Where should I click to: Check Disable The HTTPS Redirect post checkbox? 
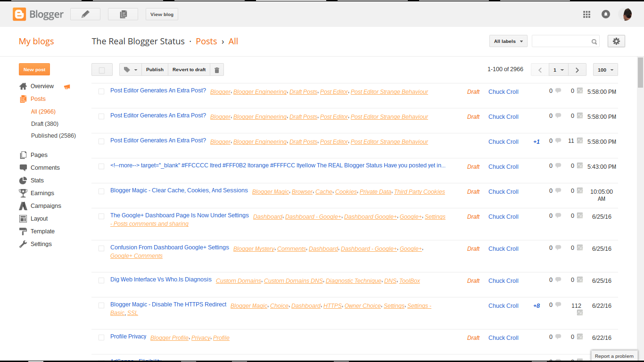[x=101, y=305]
